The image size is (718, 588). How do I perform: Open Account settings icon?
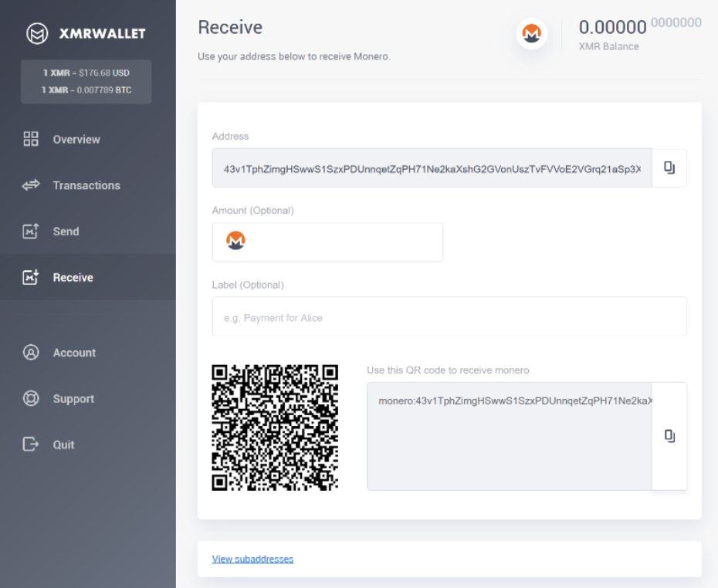[31, 353]
